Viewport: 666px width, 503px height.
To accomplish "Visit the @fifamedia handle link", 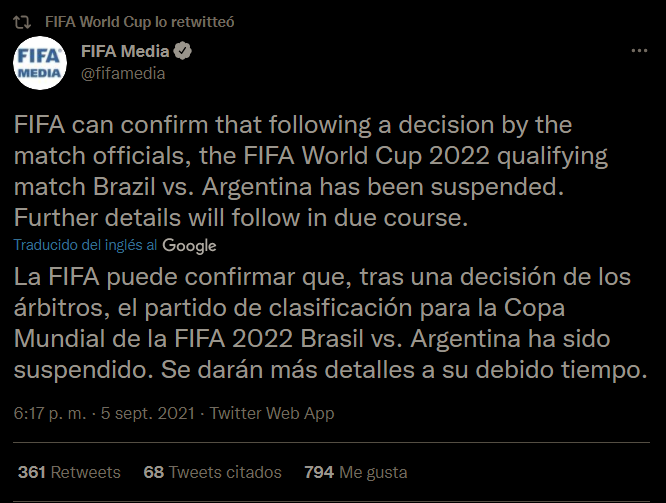I will (123, 73).
